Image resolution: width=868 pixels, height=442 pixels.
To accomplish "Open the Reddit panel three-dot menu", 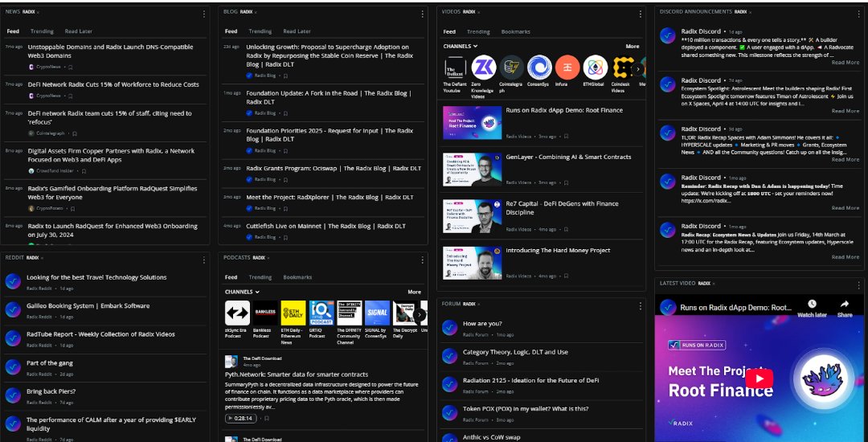I will 203,260.
